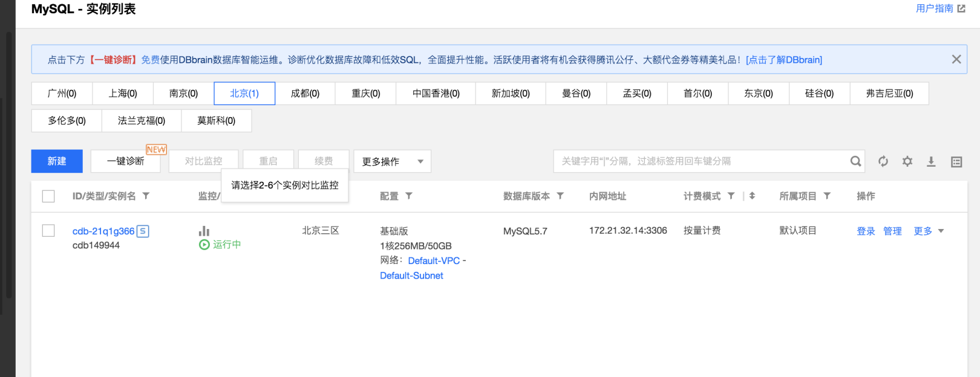
Task: Filter by 配置 column
Action: tap(409, 196)
